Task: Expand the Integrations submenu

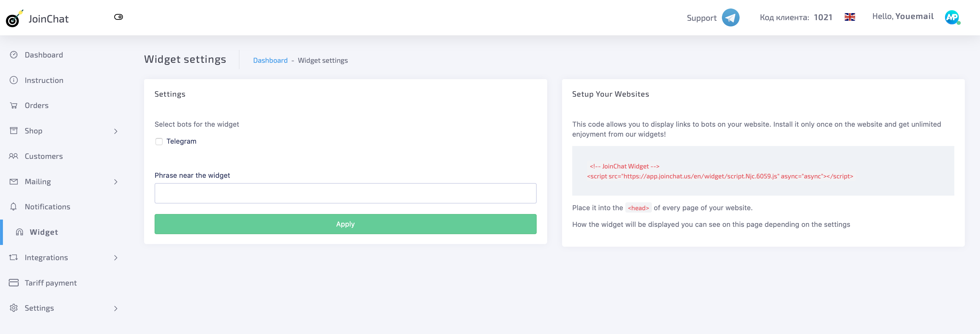Action: pyautogui.click(x=116, y=258)
